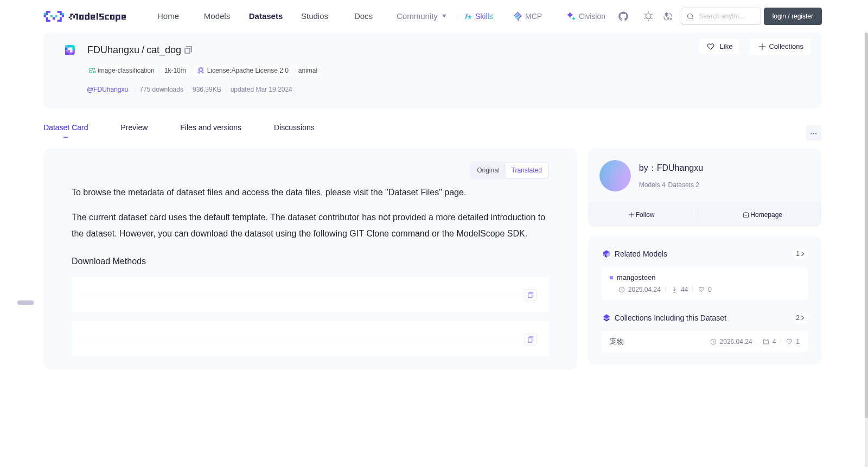The height and width of the screenshot is (467, 868).
Task: Expand Related Models count arrow
Action: 800,254
